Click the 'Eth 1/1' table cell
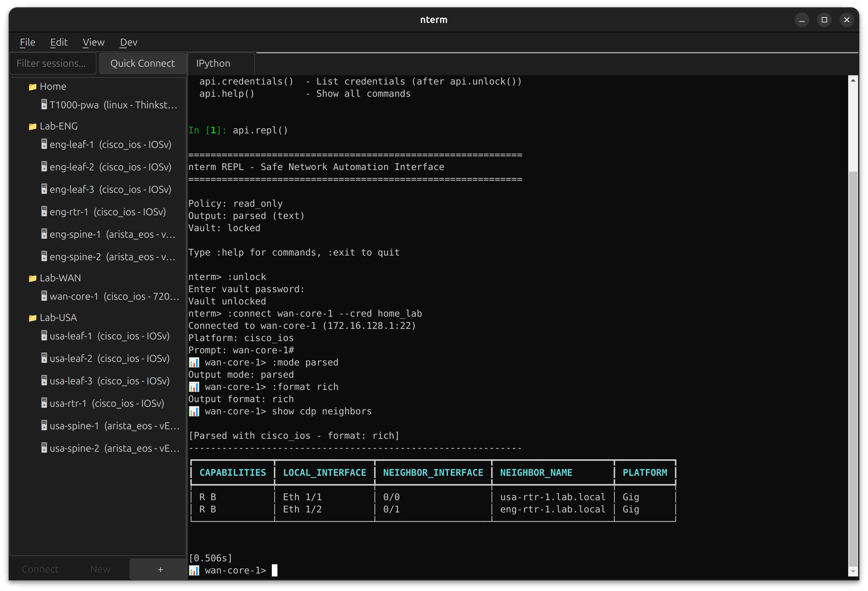868x591 pixels. [303, 497]
